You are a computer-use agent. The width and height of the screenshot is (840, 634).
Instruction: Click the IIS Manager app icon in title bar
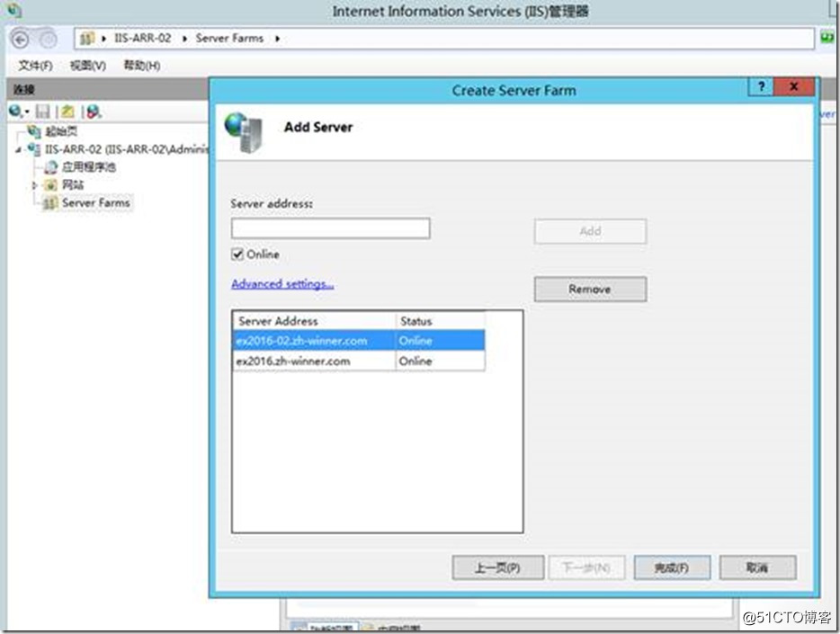pyautogui.click(x=13, y=10)
